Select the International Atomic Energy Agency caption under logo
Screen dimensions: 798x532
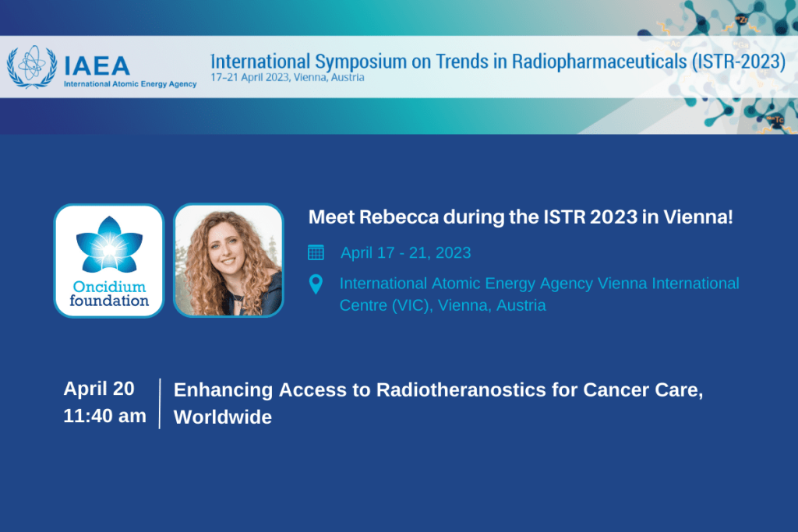[x=129, y=84]
